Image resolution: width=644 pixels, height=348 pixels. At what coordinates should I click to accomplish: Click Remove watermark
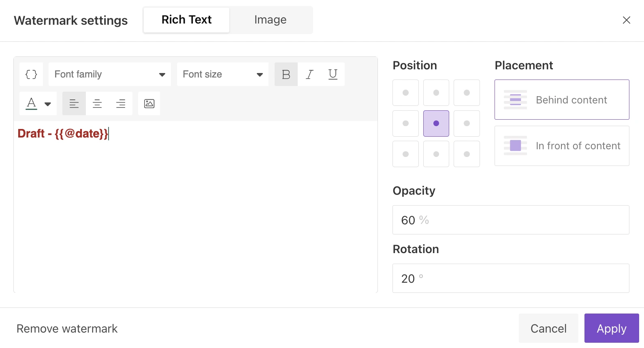[67, 329]
